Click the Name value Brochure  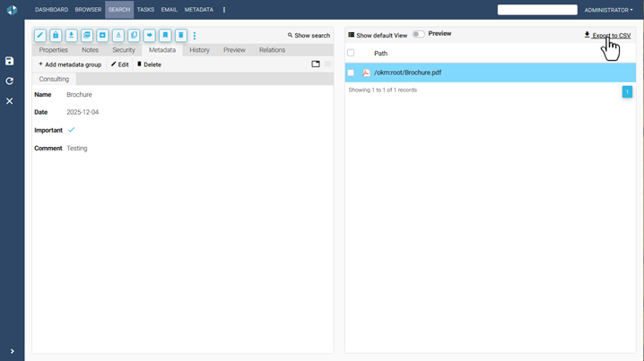click(79, 95)
